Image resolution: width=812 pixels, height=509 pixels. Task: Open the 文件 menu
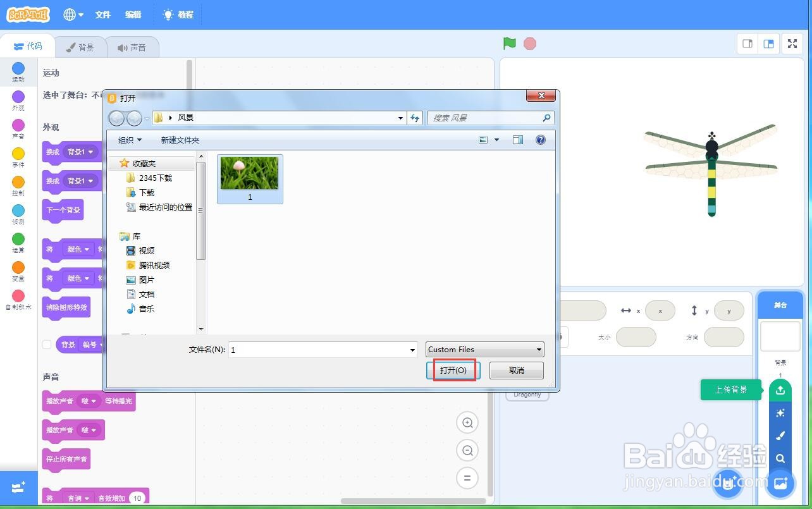pos(102,15)
